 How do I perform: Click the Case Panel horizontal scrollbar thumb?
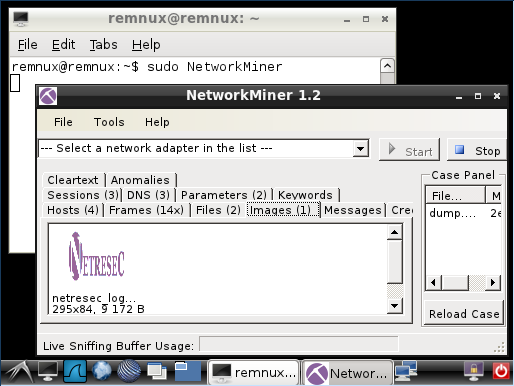point(455,283)
